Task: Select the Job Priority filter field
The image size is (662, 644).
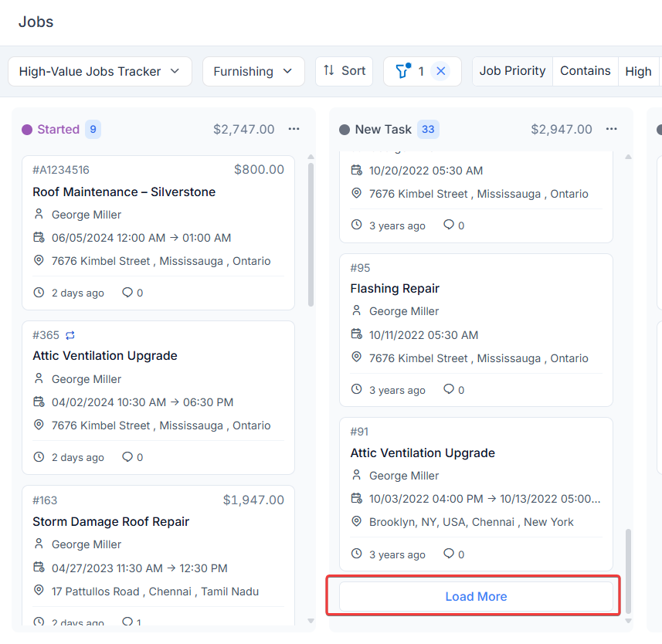Action: tap(512, 71)
